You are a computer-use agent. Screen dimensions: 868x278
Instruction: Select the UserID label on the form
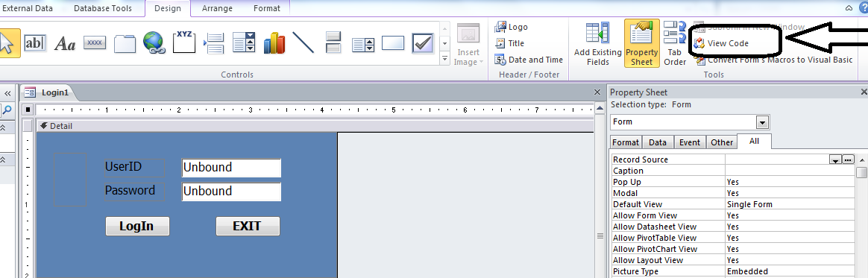pos(134,167)
